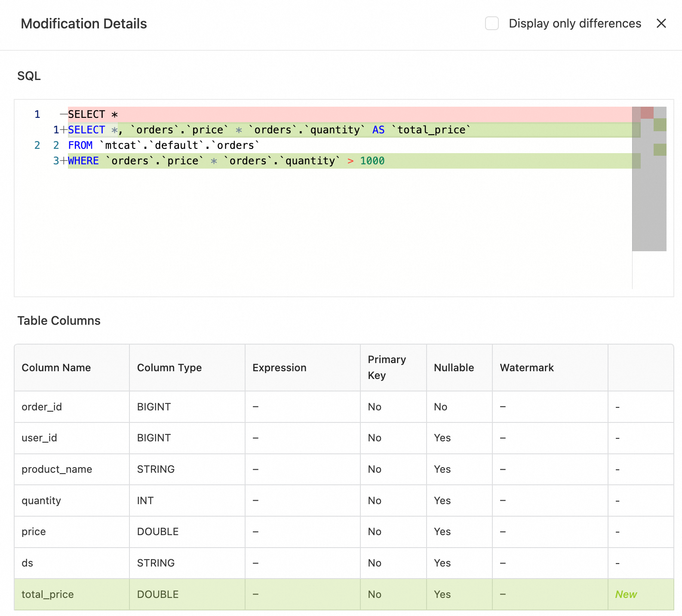Enable the Display only differences checkbox
This screenshot has height=616, width=682.
click(x=492, y=24)
